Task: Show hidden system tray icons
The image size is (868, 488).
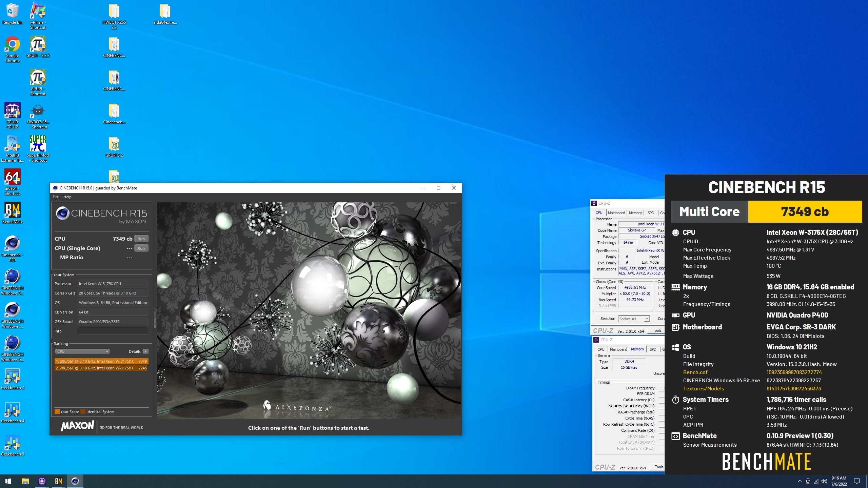Action: pos(800,481)
